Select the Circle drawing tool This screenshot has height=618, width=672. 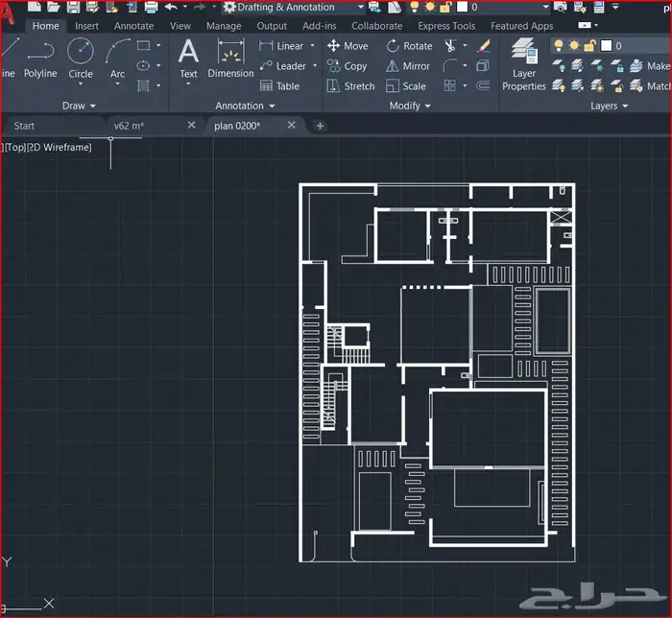coord(81,60)
